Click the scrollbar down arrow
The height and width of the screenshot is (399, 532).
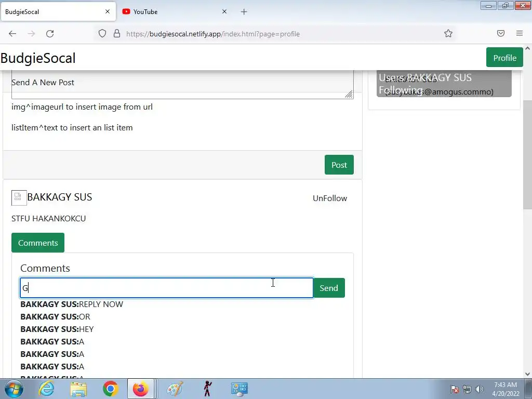(527, 374)
